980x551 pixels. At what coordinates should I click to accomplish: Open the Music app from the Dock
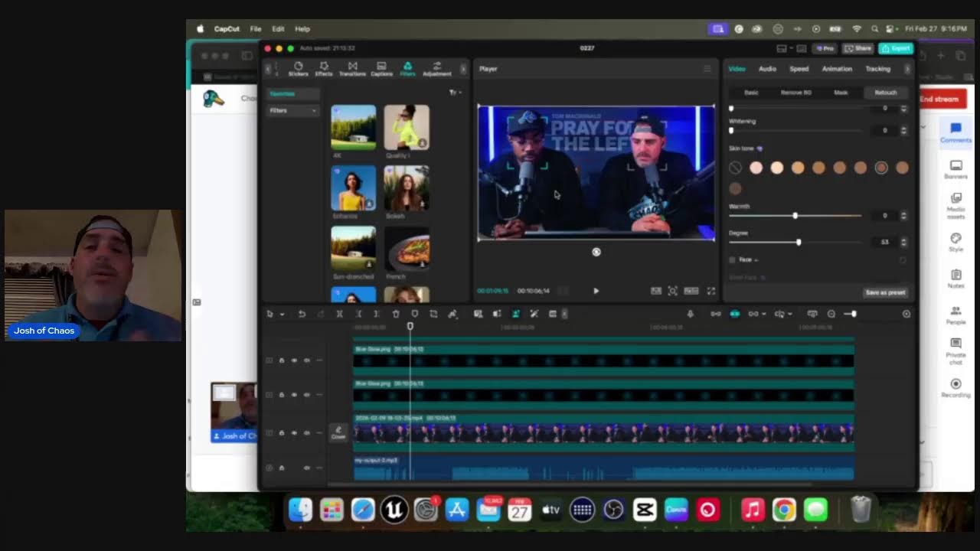[x=753, y=510]
